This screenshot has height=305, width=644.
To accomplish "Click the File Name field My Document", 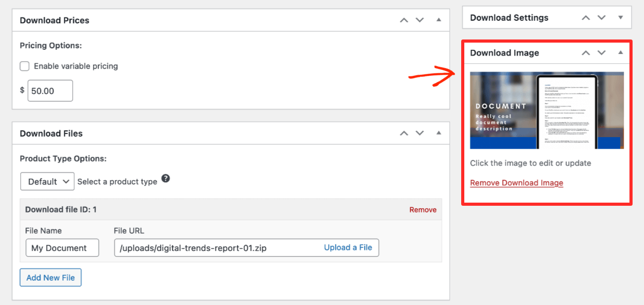I will [x=62, y=248].
